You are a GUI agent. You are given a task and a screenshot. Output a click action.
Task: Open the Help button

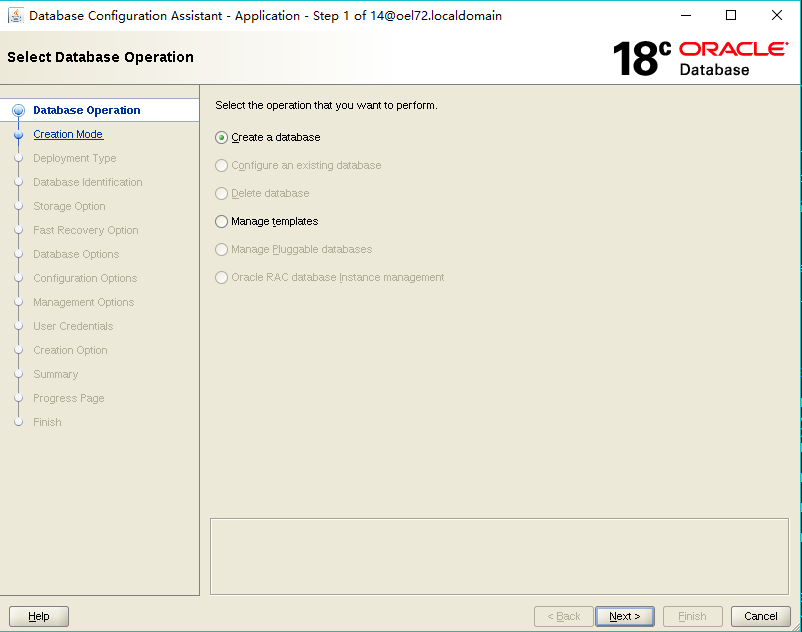click(39, 616)
